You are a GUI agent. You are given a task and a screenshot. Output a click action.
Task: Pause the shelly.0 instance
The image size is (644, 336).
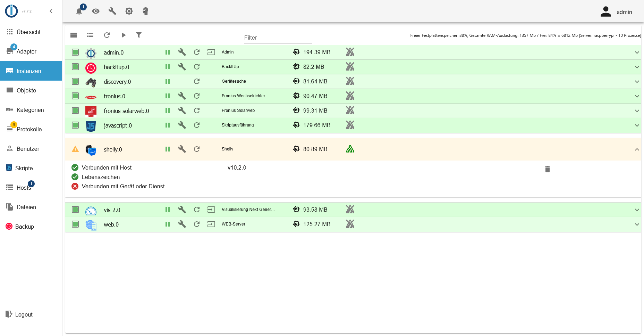click(168, 149)
